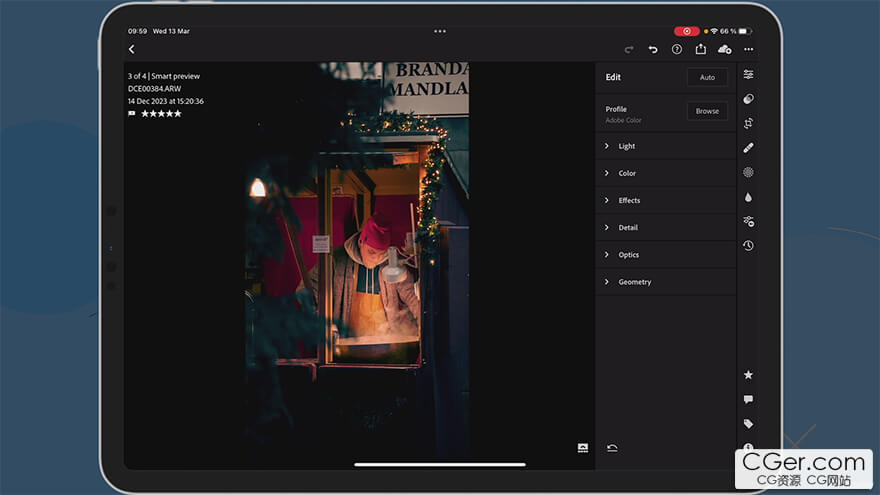
Task: Open the Presets circles icon
Action: pos(748,99)
